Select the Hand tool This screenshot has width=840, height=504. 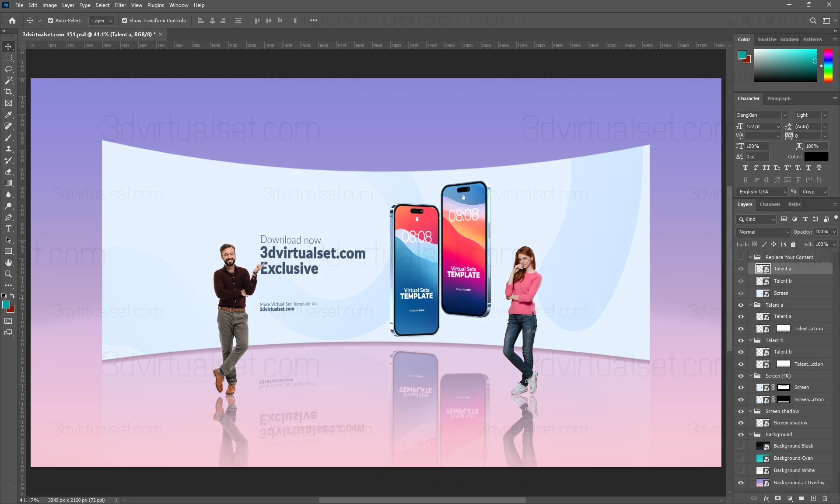coord(8,262)
